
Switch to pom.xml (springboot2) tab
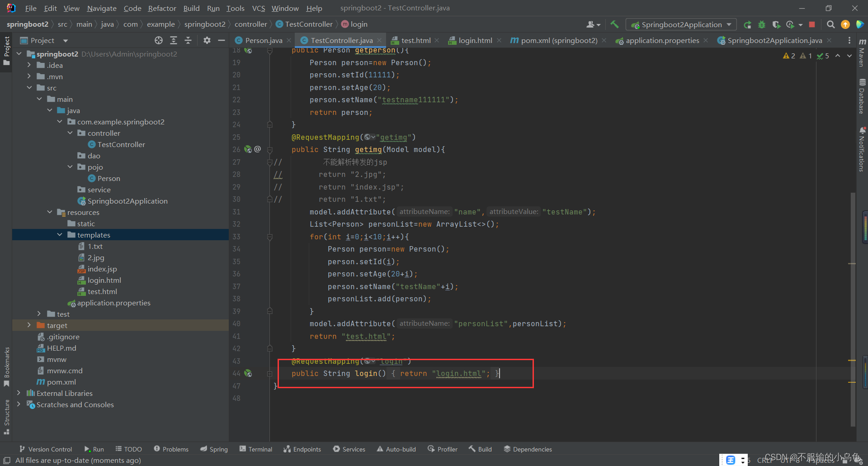pyautogui.click(x=559, y=40)
